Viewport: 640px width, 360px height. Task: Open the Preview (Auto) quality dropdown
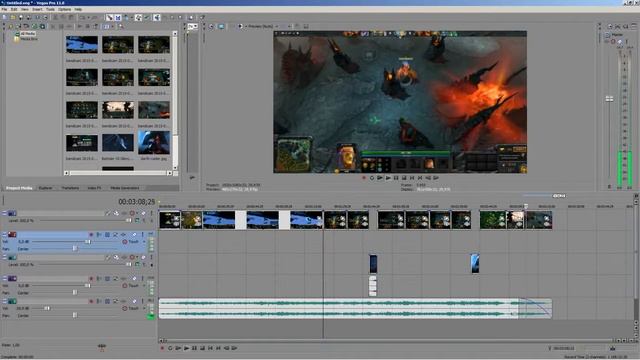pyautogui.click(x=263, y=27)
